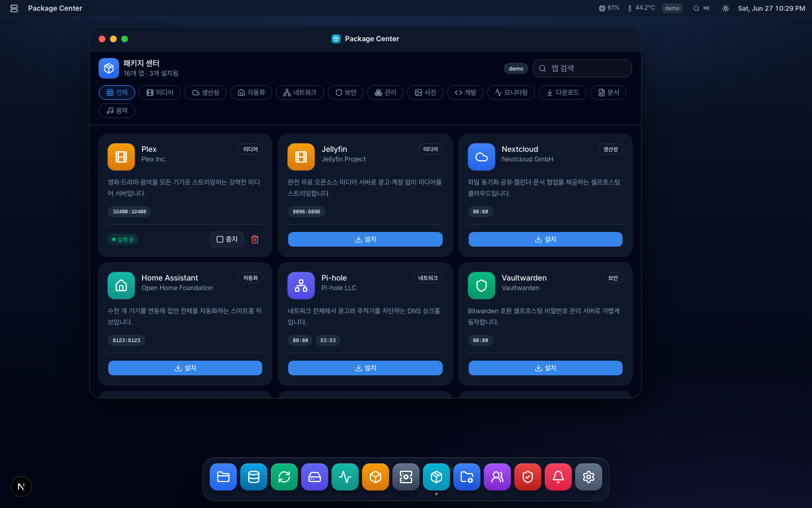
Task: Open the purple hard drive dock icon
Action: [315, 477]
